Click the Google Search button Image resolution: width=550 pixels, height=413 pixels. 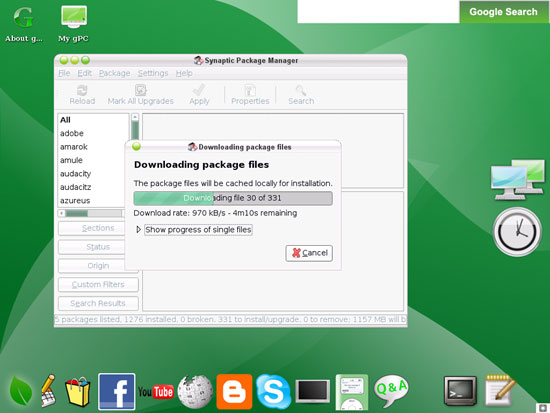pyautogui.click(x=503, y=12)
